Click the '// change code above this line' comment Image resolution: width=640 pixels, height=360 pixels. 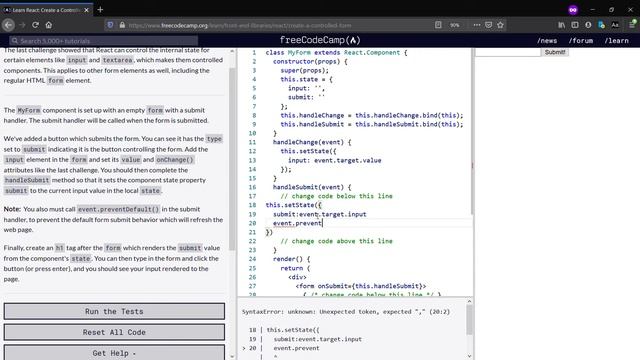(336, 241)
